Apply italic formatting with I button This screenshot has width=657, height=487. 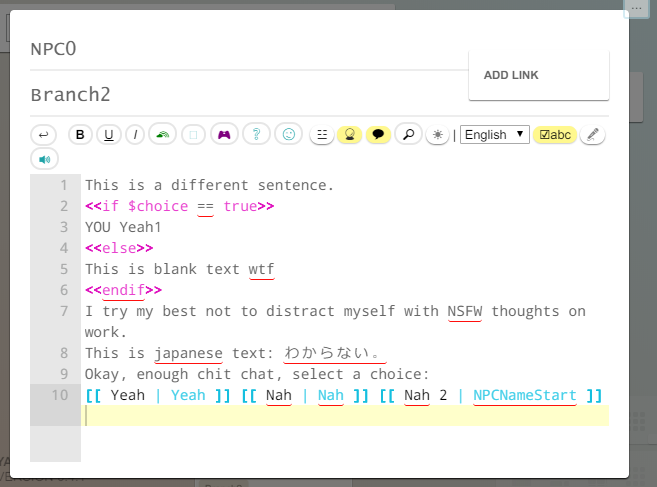coord(135,135)
